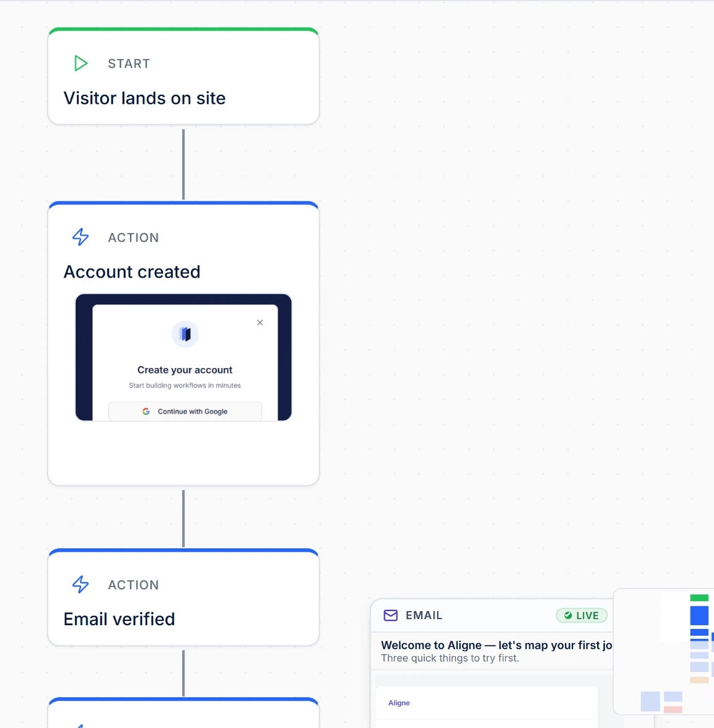The image size is (714, 728).
Task: Click lightning icon on Account created node
Action: point(81,237)
